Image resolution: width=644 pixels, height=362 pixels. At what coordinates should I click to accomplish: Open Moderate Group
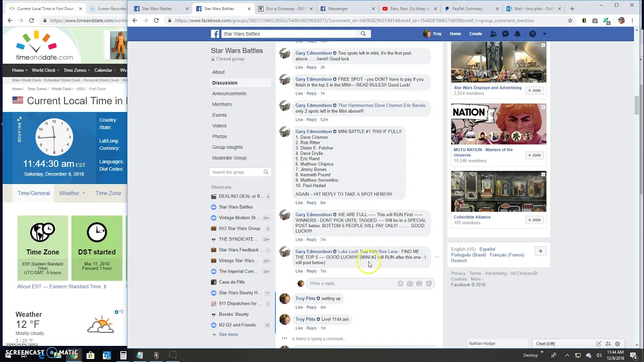(x=229, y=158)
